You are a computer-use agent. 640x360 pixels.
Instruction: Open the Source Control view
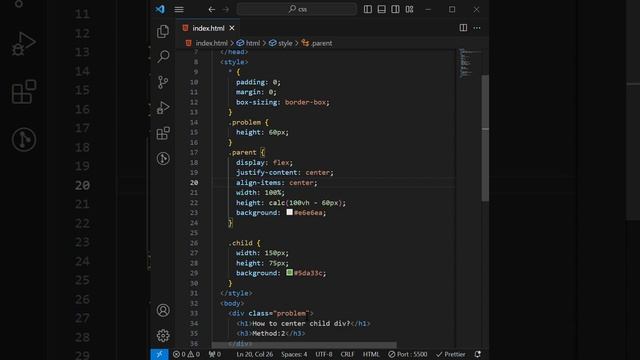tap(163, 82)
